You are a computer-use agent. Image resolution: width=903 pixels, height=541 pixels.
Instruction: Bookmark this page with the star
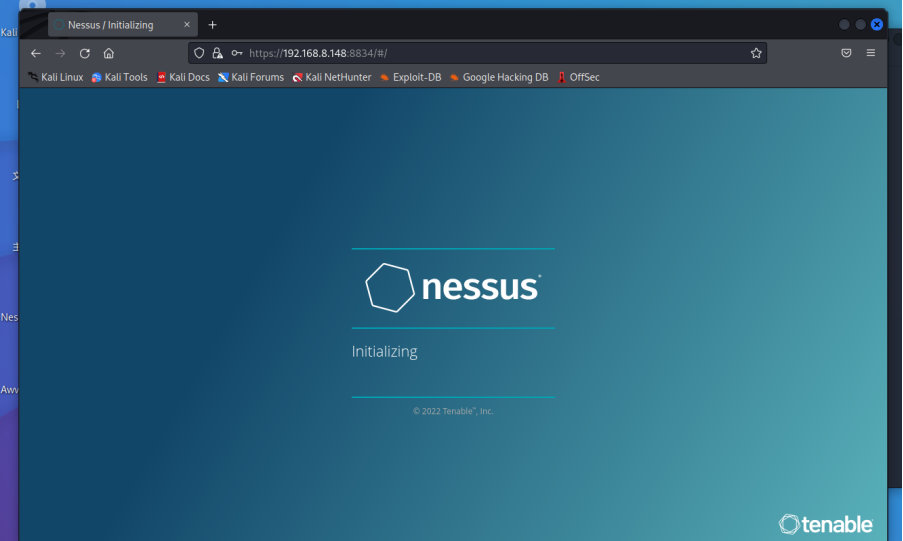pos(756,53)
